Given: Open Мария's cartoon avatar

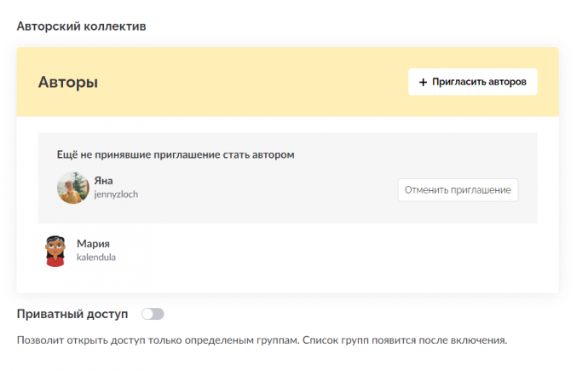Looking at the screenshot, I should tap(55, 251).
